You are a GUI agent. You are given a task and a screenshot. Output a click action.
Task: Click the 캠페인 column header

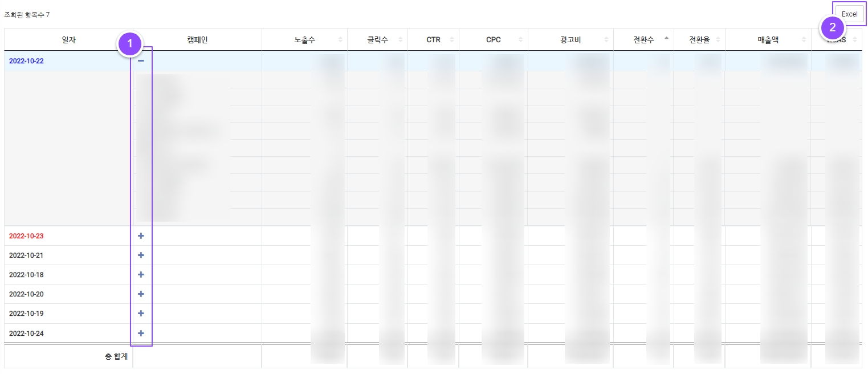(197, 40)
